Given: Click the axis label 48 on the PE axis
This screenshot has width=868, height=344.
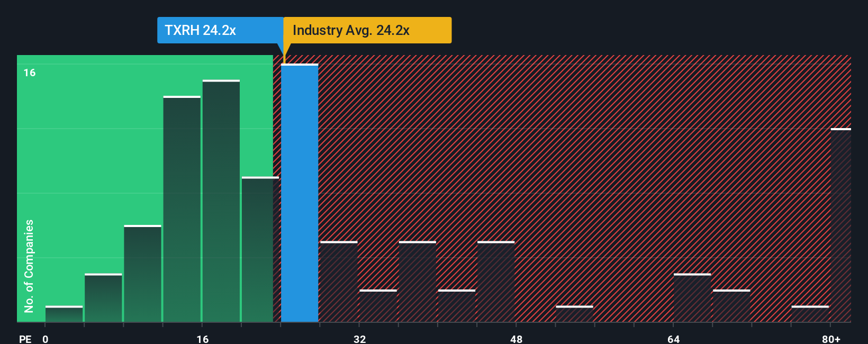Looking at the screenshot, I should coord(517,339).
